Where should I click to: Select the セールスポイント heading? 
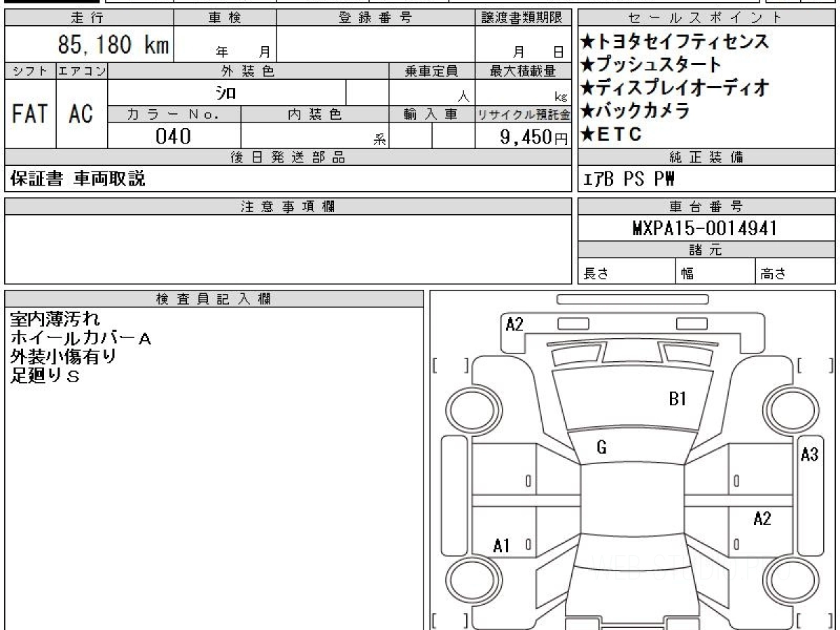point(706,18)
